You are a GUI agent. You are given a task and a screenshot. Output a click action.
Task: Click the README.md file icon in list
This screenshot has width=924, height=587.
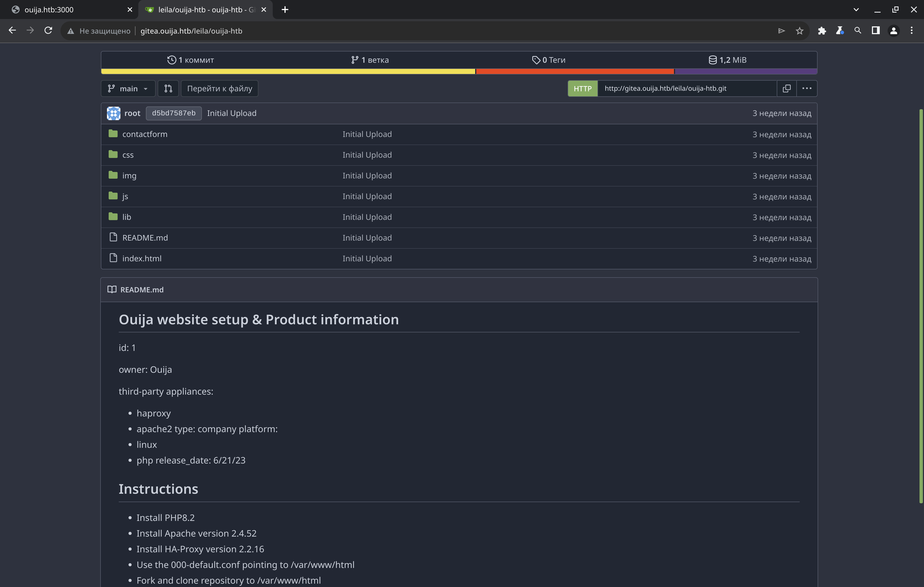113,237
